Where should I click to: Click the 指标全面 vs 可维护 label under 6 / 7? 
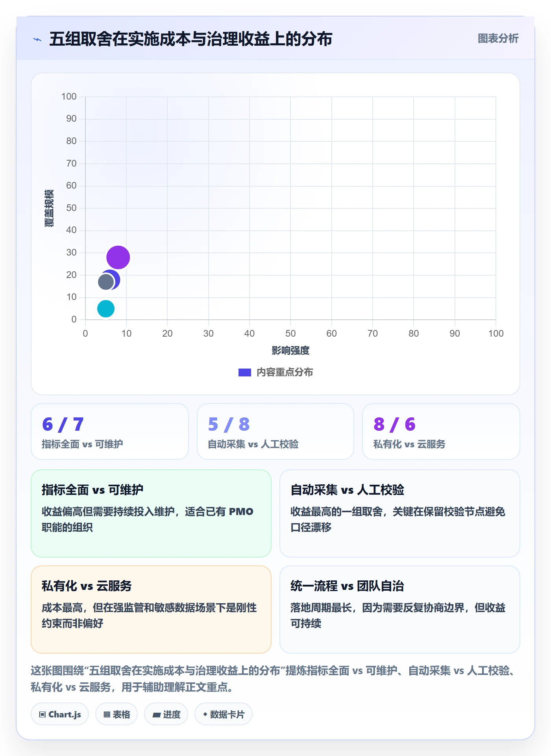(x=82, y=444)
